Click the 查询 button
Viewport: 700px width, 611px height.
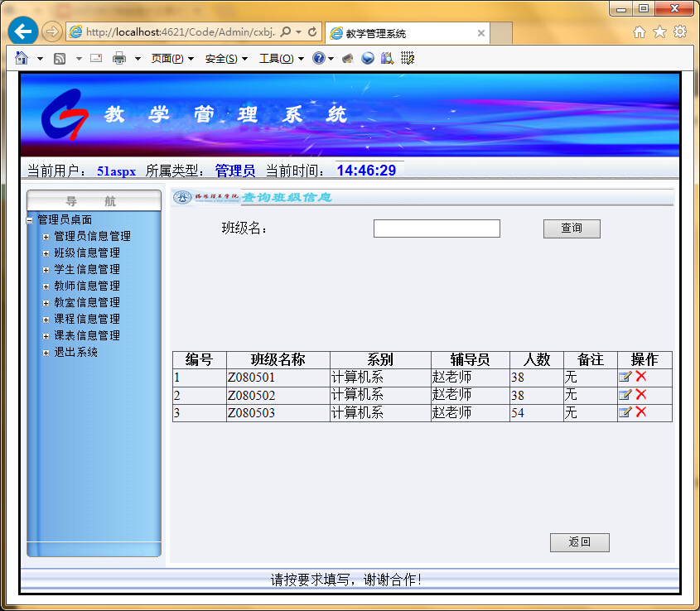[572, 229]
